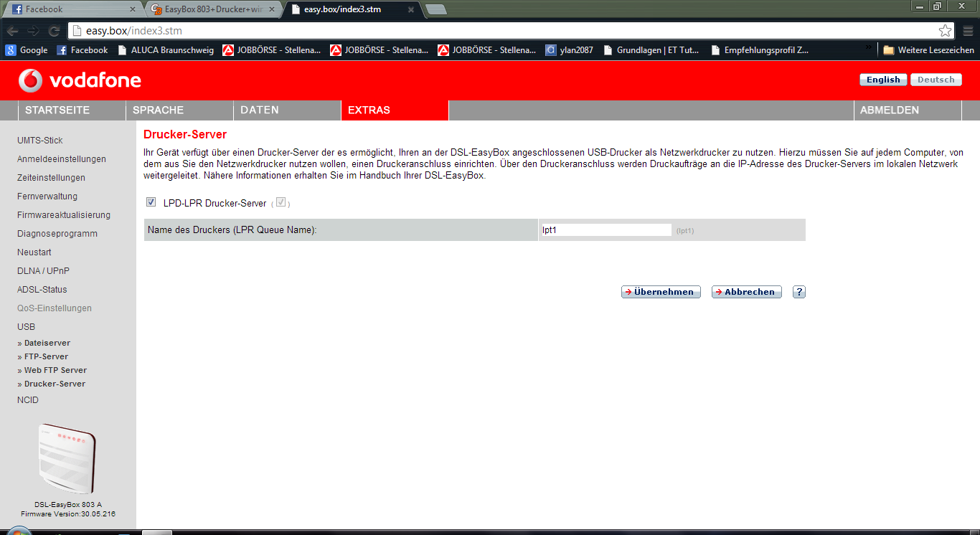Viewport: 980px width, 535px height.
Task: Switch language to English
Action: click(883, 80)
